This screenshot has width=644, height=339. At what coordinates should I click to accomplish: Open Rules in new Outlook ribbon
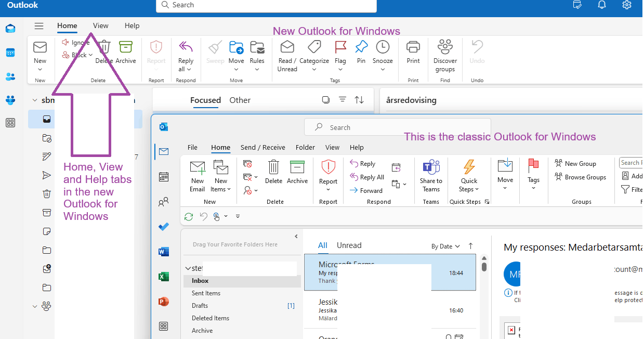pos(257,56)
